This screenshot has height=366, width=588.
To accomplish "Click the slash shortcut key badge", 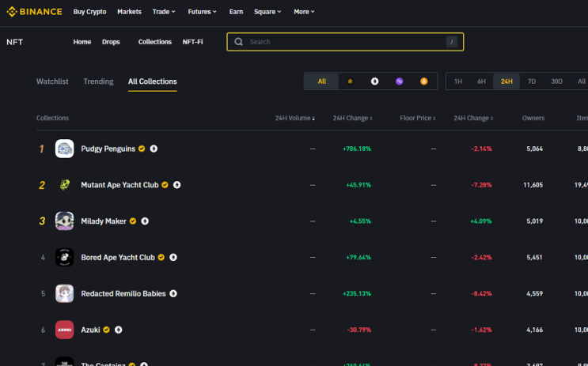I will coord(452,42).
